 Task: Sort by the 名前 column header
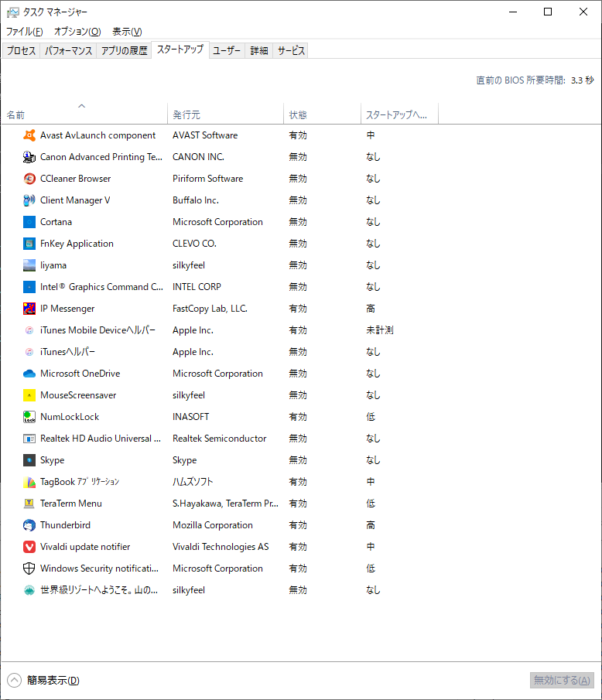[x=84, y=114]
